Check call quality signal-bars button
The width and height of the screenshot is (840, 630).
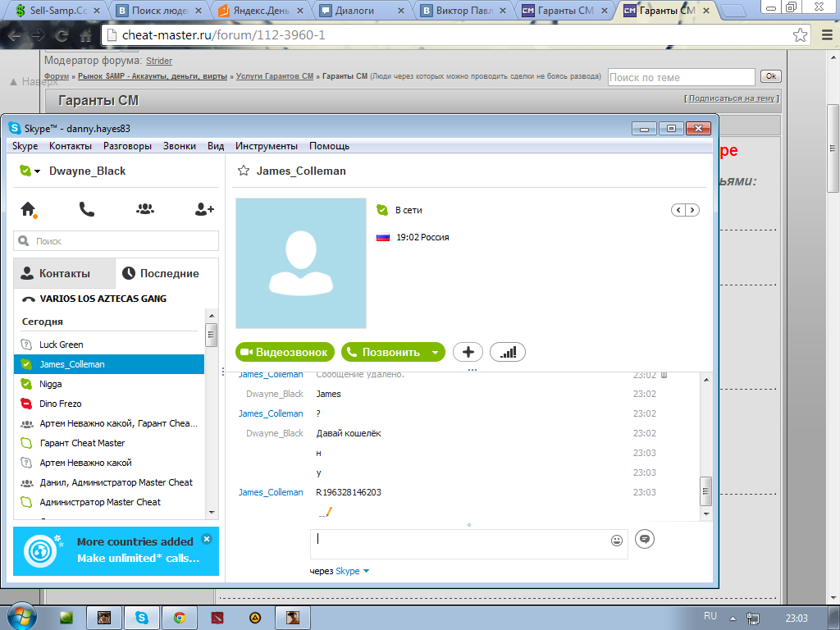(x=507, y=352)
